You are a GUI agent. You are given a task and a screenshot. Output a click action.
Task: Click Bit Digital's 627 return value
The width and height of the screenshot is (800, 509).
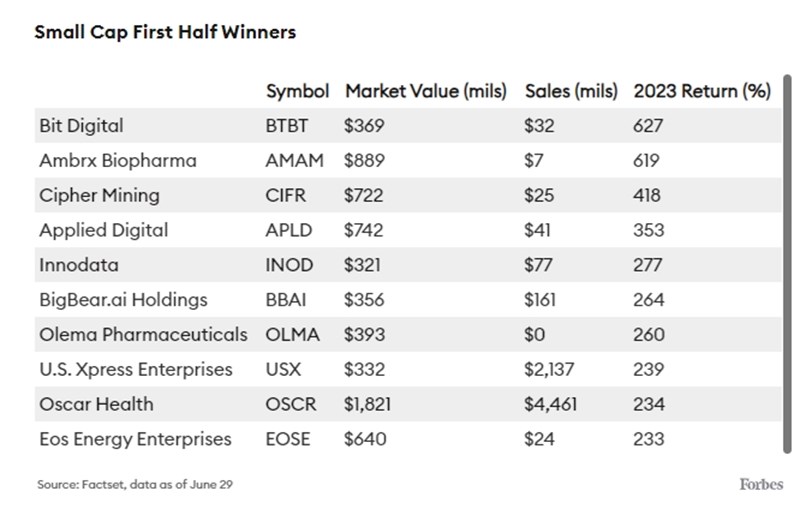point(648,126)
